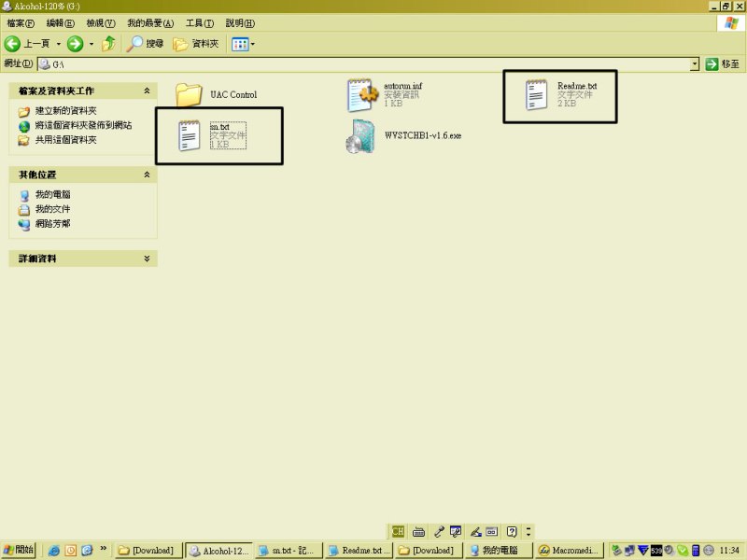
Task: Open the 搜尋 search pane
Action: pos(145,44)
